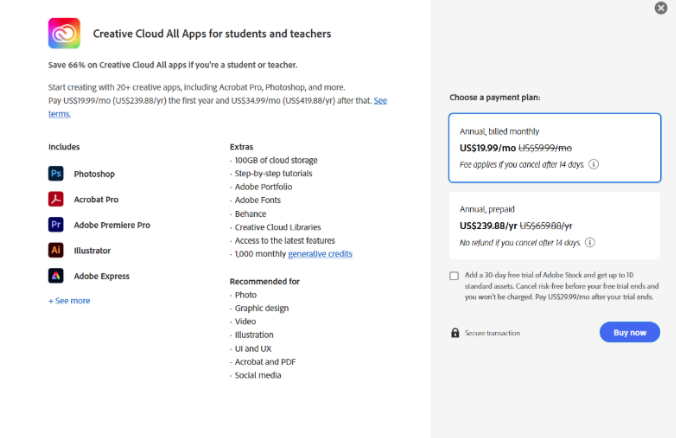This screenshot has height=438, width=676.
Task: Click the Recommended for heading
Action: tap(265, 282)
